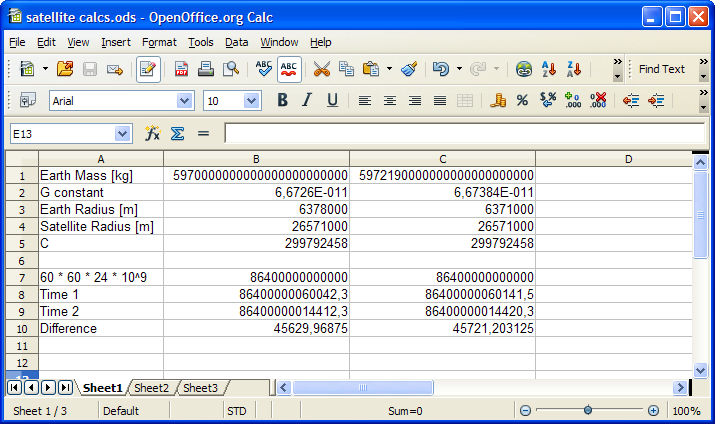715x424 pixels.
Task: Expand the Arial font name dropdown
Action: (184, 100)
